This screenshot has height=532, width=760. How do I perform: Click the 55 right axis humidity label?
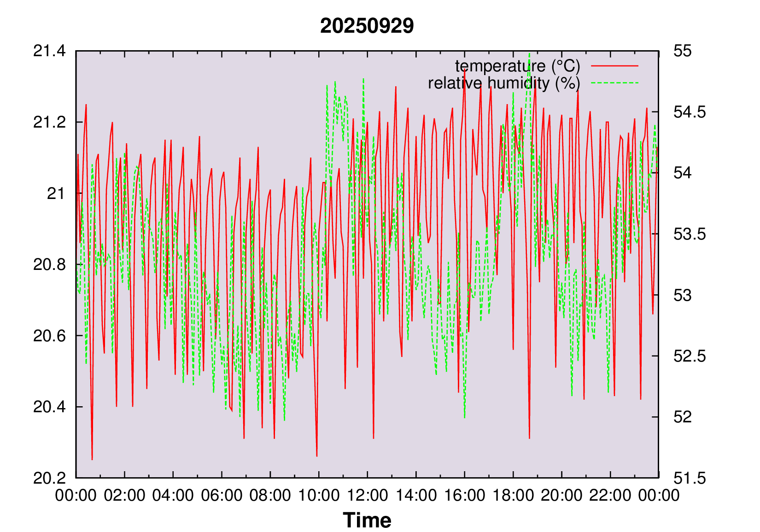tap(682, 51)
